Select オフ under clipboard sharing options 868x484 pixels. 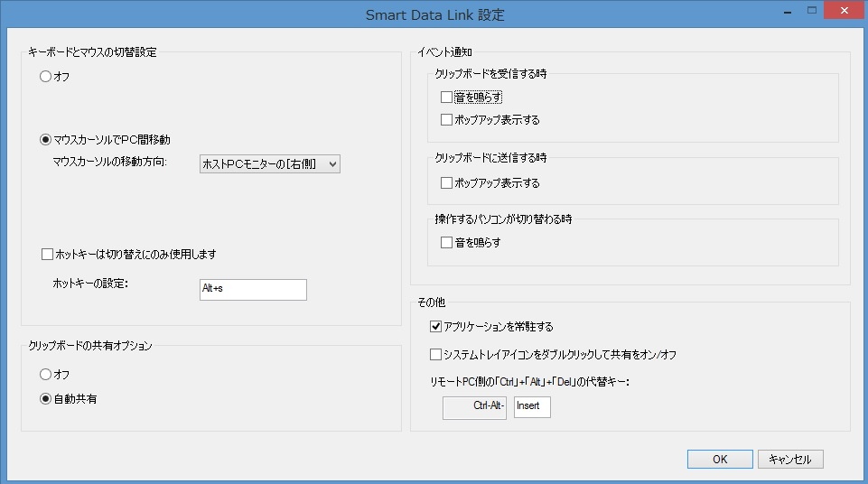(46, 374)
